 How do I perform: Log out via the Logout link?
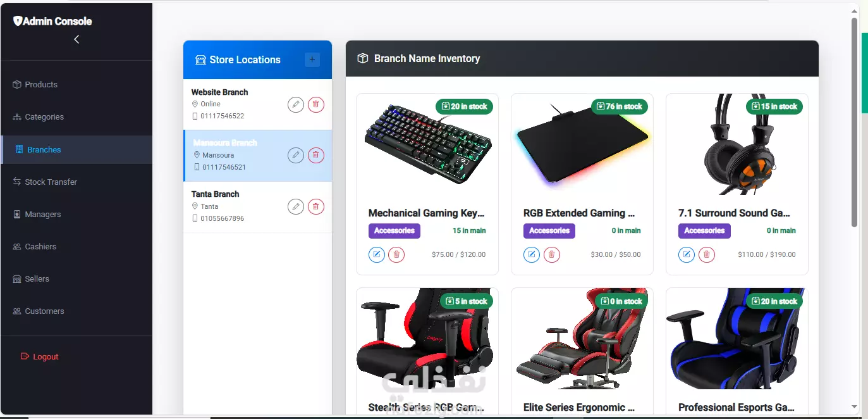40,357
